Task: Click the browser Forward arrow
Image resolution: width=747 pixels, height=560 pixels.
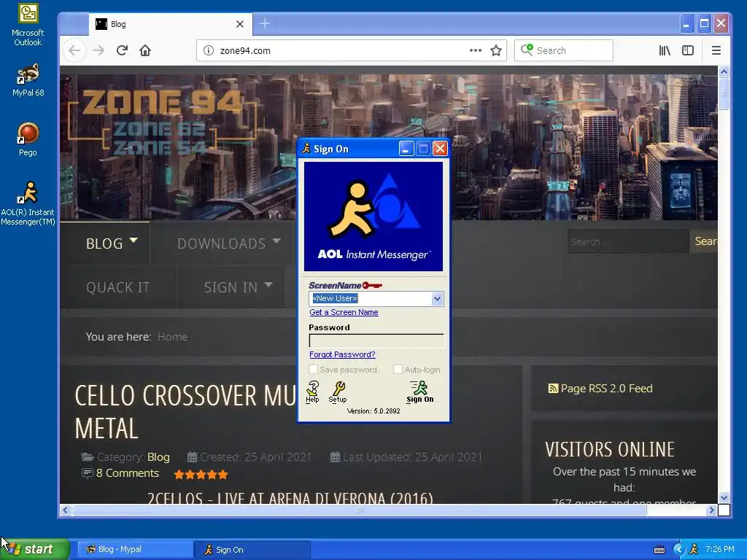Action: point(98,50)
